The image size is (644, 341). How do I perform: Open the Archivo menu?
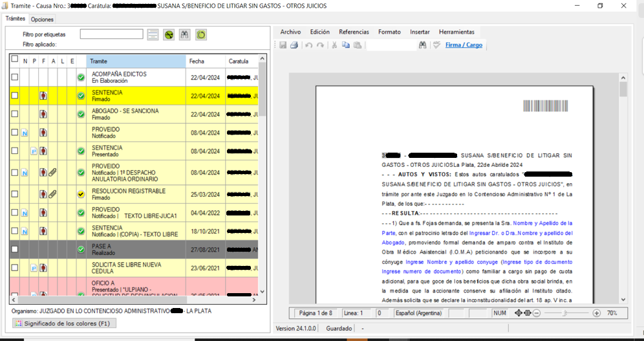[x=290, y=32]
